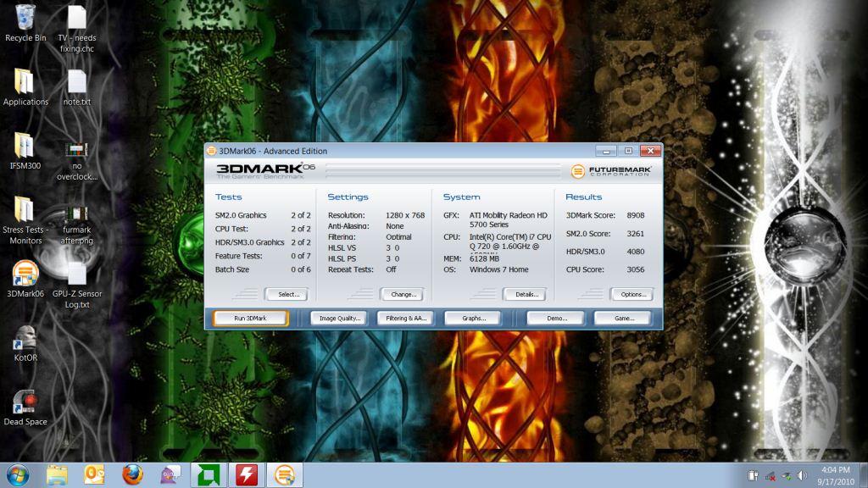
Task: Launch the KotOR game shortcut
Action: [25, 343]
